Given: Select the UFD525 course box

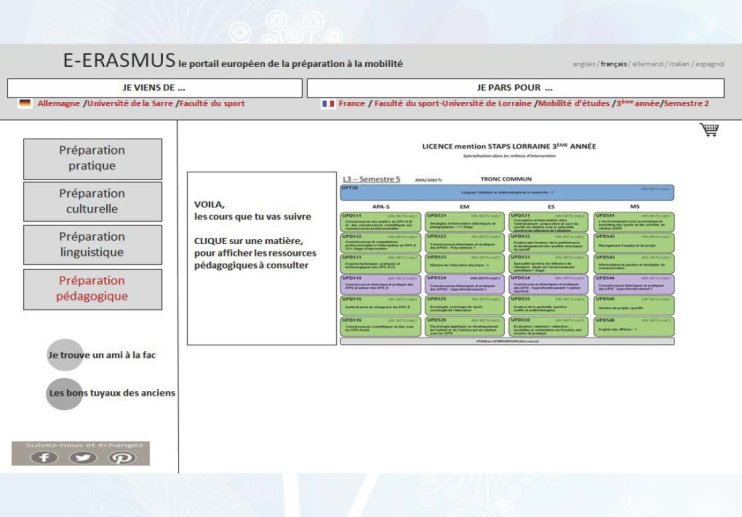Looking at the screenshot, I should pyautogui.click(x=464, y=306).
